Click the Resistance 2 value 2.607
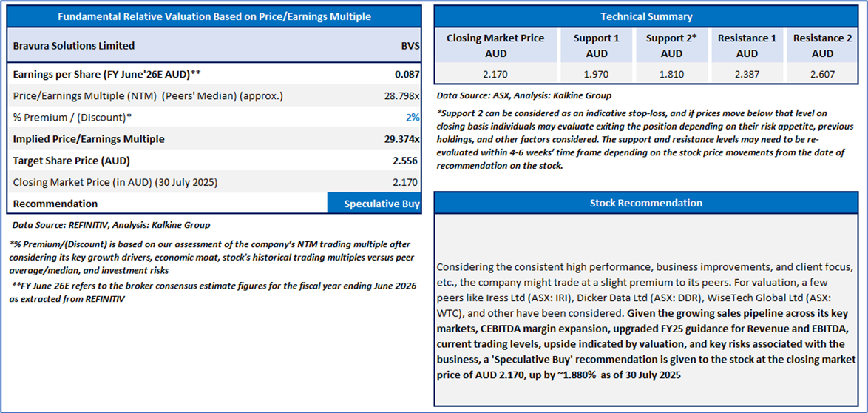The width and height of the screenshot is (868, 413). click(822, 74)
